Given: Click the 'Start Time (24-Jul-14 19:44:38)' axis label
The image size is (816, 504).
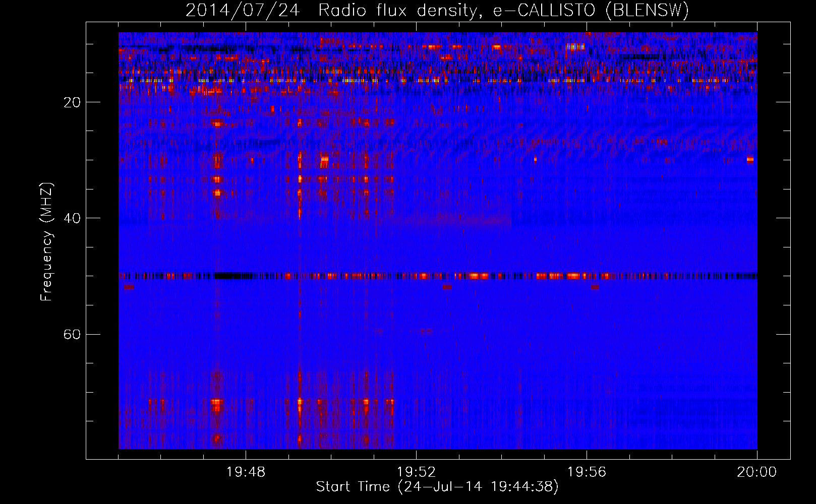Looking at the screenshot, I should pos(437,487).
